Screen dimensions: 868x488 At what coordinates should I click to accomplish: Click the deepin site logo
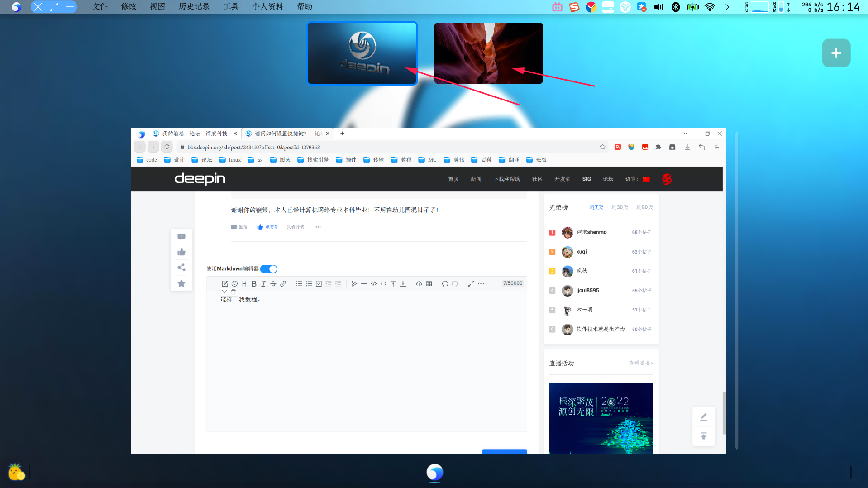coord(200,179)
